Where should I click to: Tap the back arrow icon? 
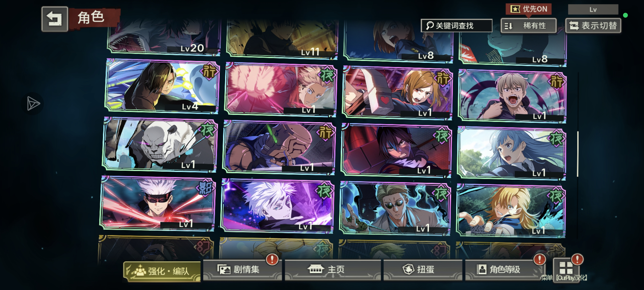(55, 19)
